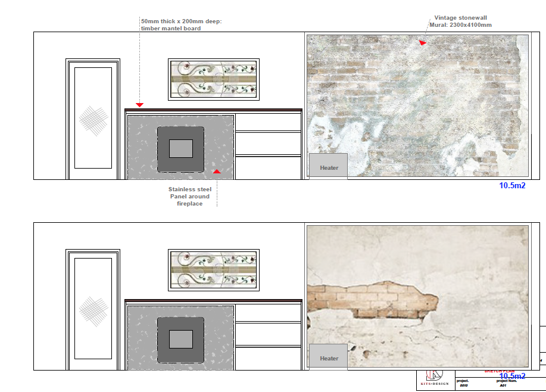Select the upper Heater box
Viewport: 546px width, 392px height.
[328, 165]
